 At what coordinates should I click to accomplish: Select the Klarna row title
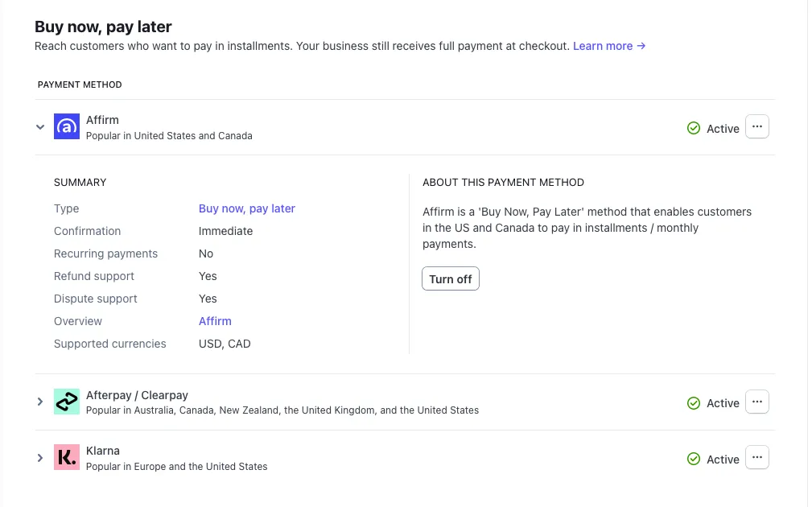102,451
